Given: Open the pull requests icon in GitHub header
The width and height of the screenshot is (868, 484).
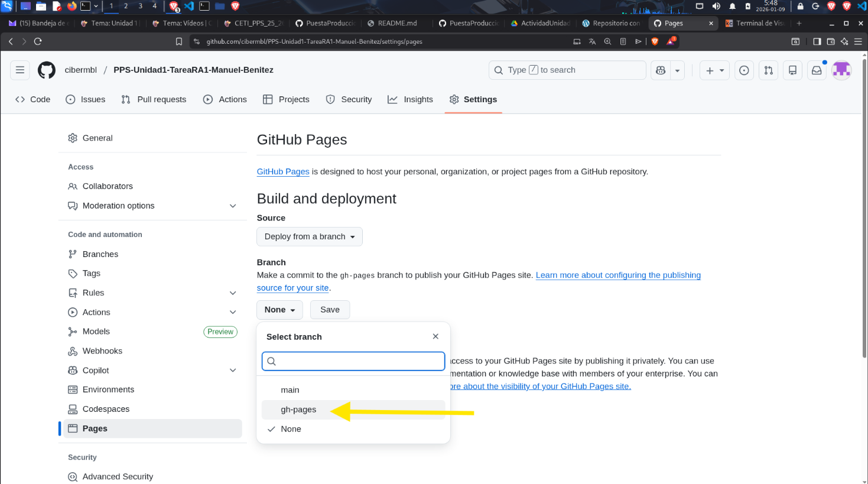Looking at the screenshot, I should point(768,70).
